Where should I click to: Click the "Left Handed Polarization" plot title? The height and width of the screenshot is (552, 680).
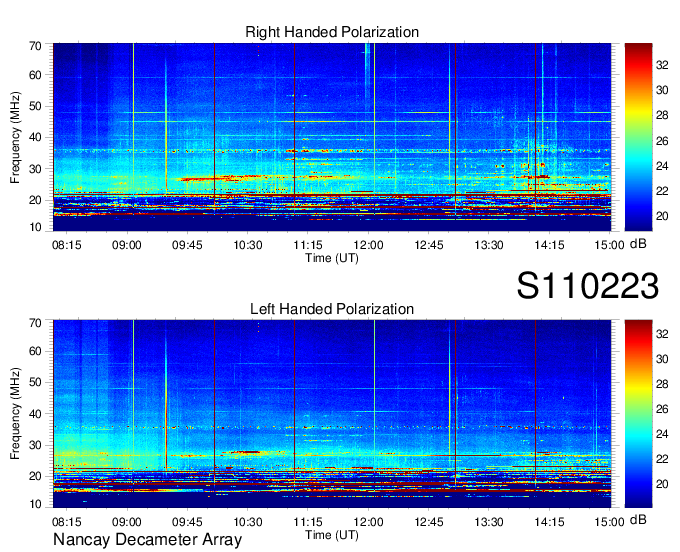(332, 309)
